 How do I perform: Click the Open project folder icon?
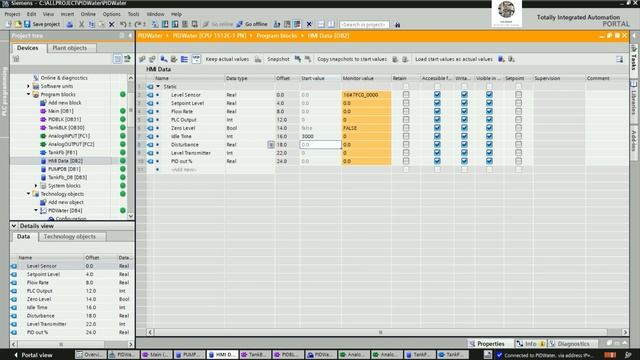(x=18, y=24)
